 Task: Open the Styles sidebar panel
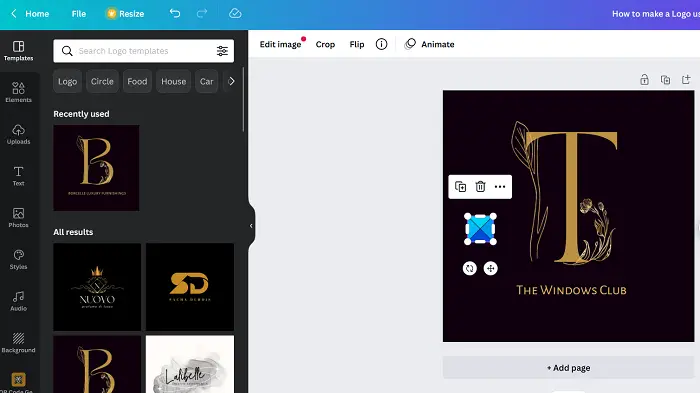(x=18, y=259)
